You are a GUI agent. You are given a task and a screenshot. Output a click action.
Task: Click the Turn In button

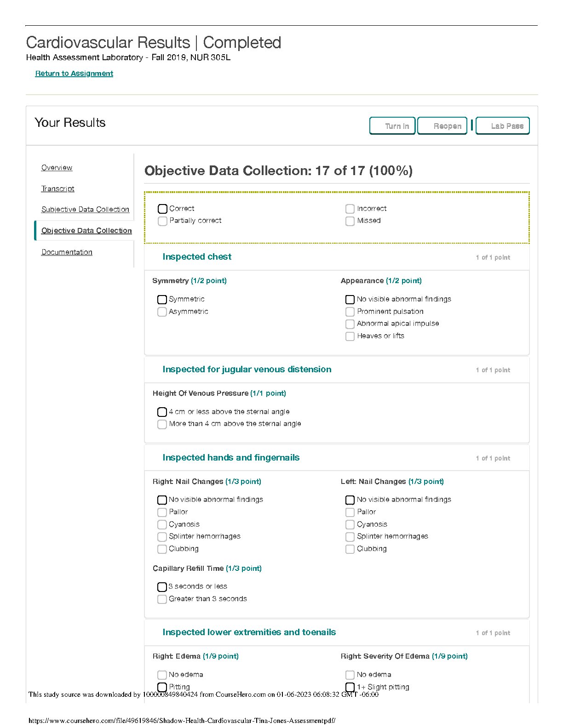pyautogui.click(x=392, y=126)
